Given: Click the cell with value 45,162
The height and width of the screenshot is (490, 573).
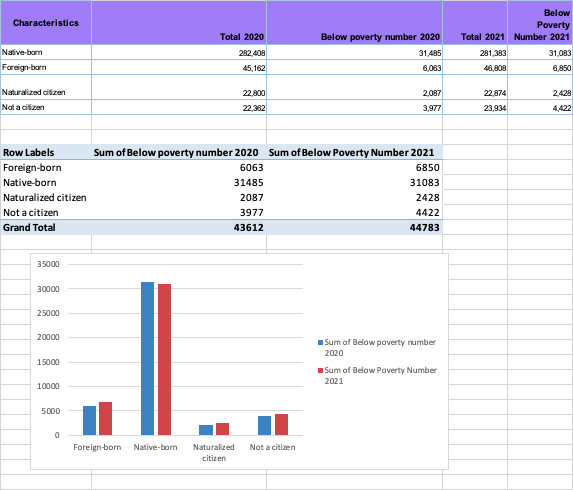Looking at the screenshot, I should 179,67.
